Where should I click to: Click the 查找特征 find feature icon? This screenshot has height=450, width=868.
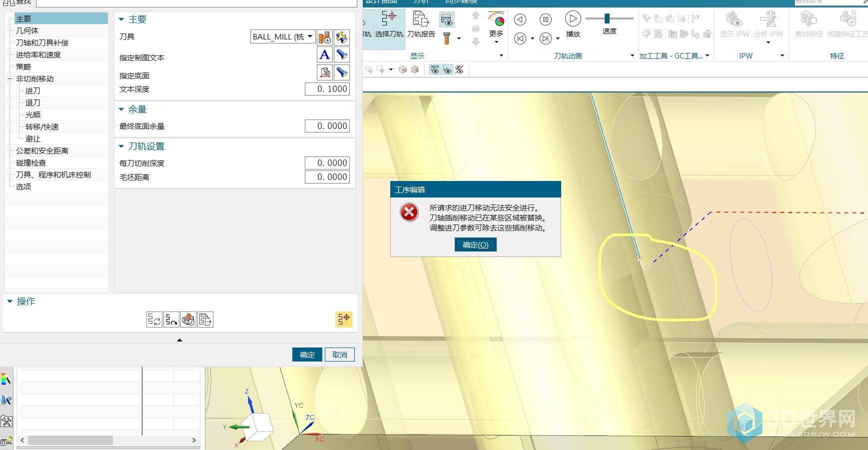809,24
